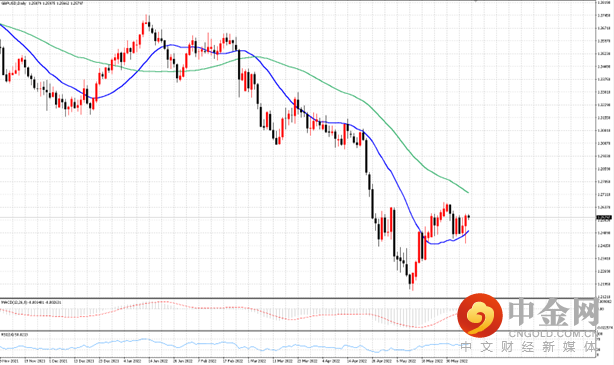Click the highlighted current price marker on price axis
The height and width of the screenshot is (365, 614).
(603, 217)
